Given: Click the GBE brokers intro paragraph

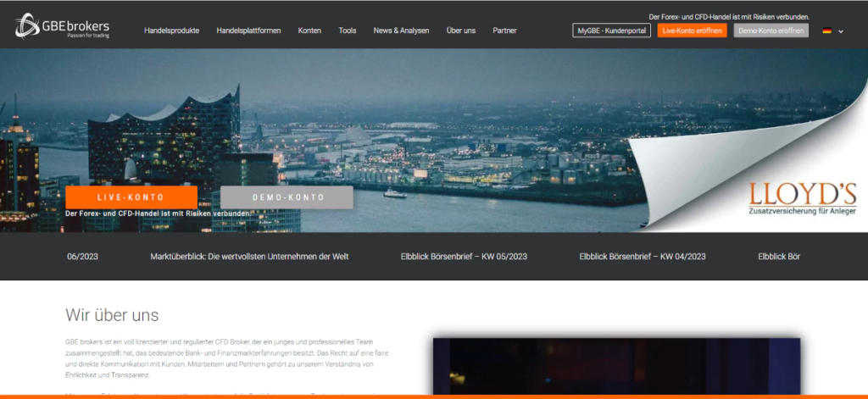Looking at the screenshot, I should pos(227,358).
